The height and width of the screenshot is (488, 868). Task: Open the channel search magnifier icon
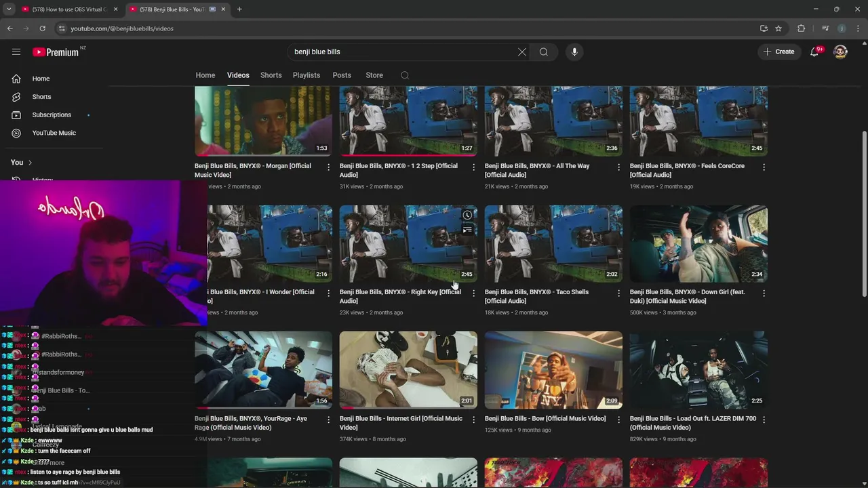(405, 75)
